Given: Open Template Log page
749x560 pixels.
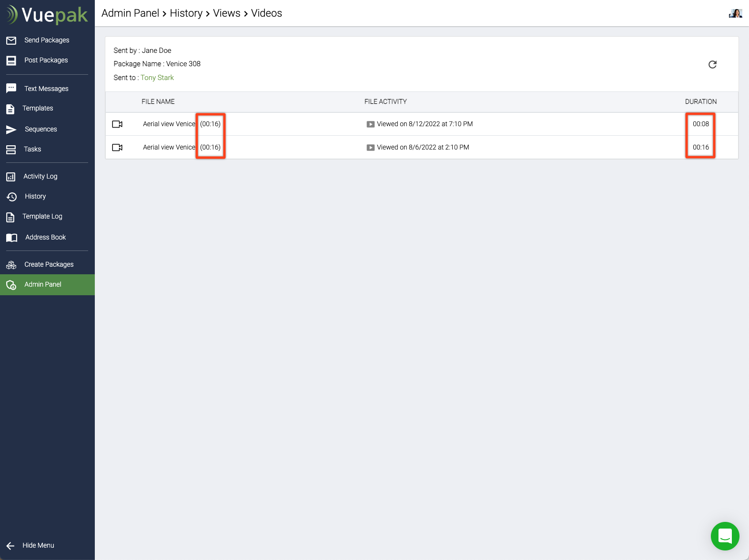Looking at the screenshot, I should pos(42,216).
